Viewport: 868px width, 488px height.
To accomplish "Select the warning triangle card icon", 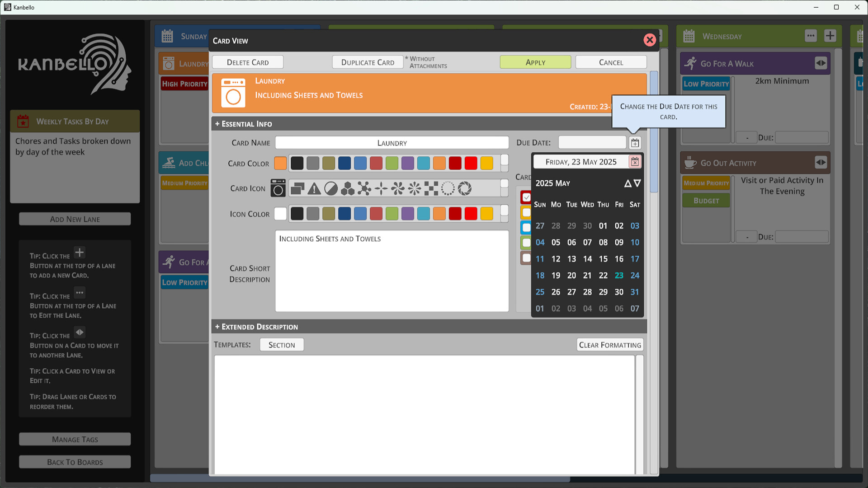I will pos(314,188).
